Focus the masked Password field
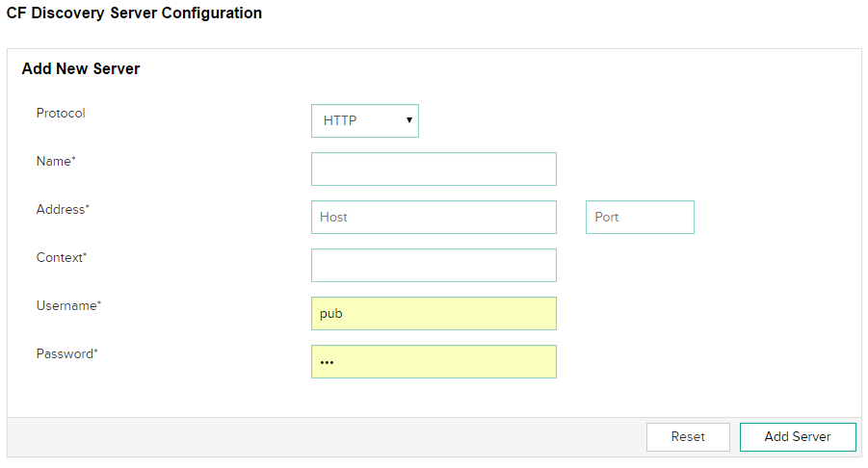Screen dimensions: 868x468 434,361
